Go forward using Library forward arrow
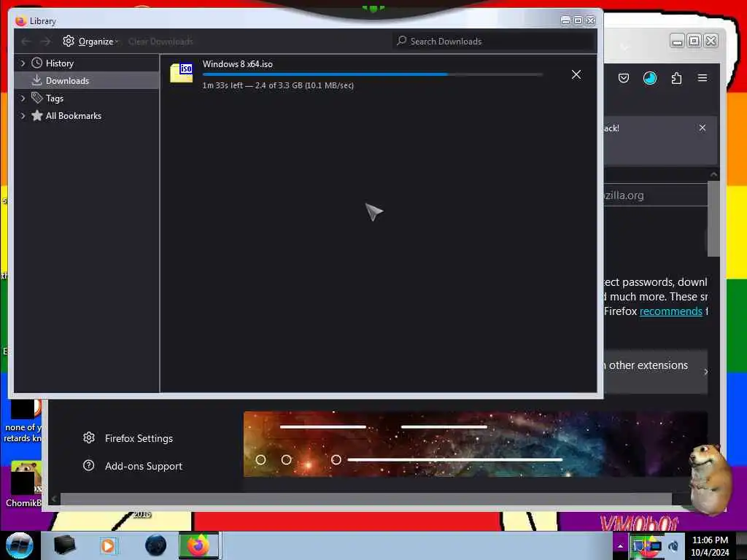This screenshot has width=747, height=560. (x=45, y=42)
